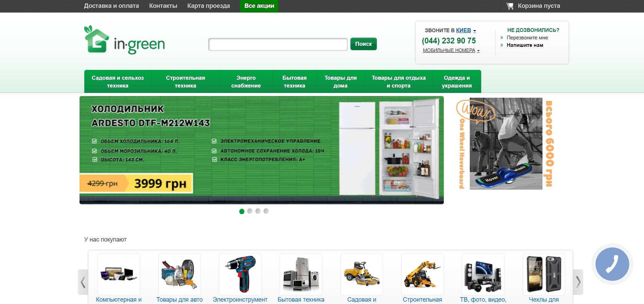
Task: Show previous items in carousel
Action: click(x=83, y=282)
